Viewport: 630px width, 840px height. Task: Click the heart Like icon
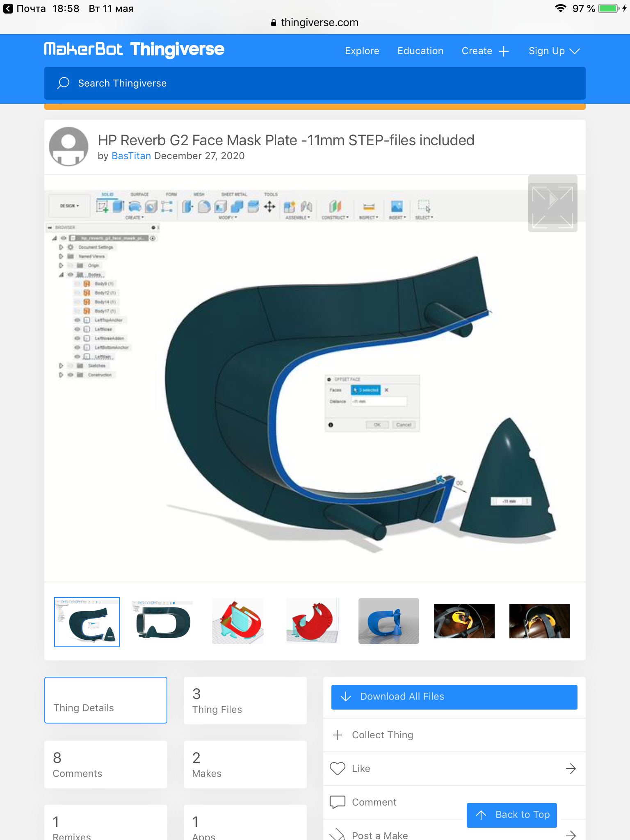point(338,769)
